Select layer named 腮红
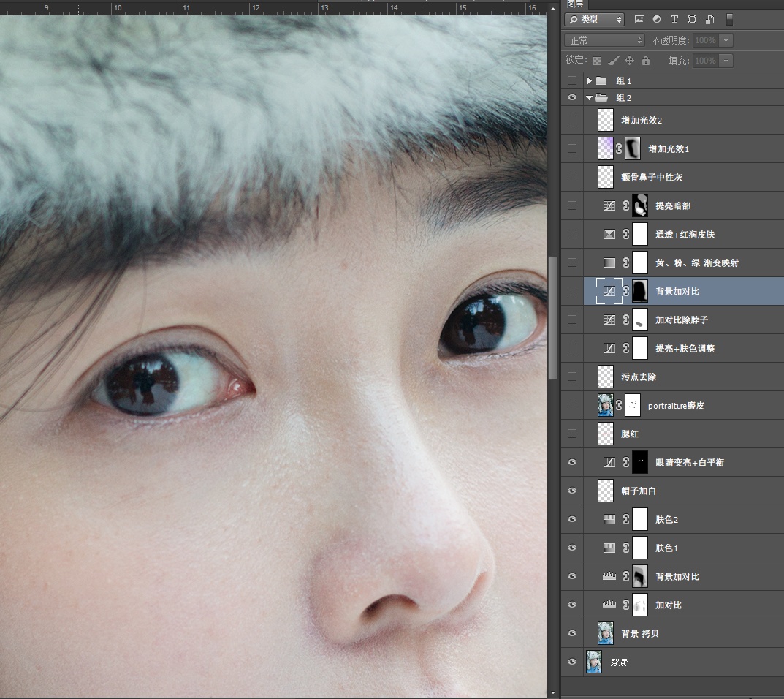 click(x=630, y=434)
